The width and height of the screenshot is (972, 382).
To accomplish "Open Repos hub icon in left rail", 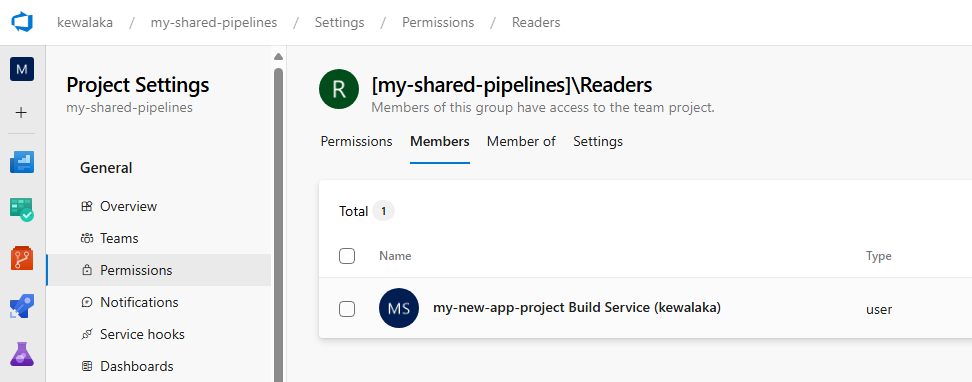I will [x=22, y=258].
